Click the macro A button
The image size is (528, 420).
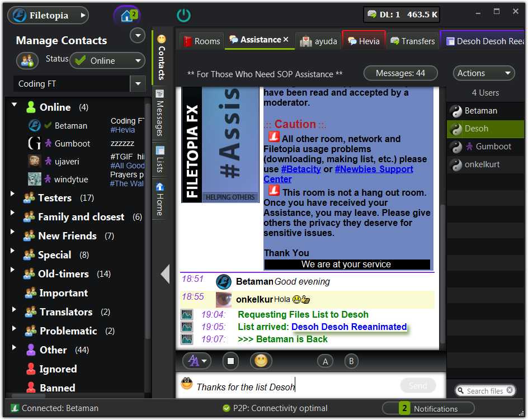tap(326, 361)
